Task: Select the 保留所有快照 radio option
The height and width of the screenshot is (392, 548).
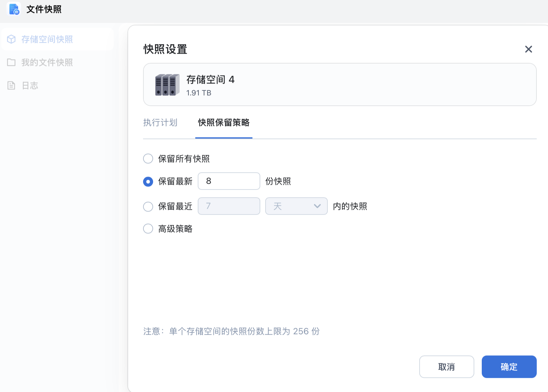Action: pos(148,158)
